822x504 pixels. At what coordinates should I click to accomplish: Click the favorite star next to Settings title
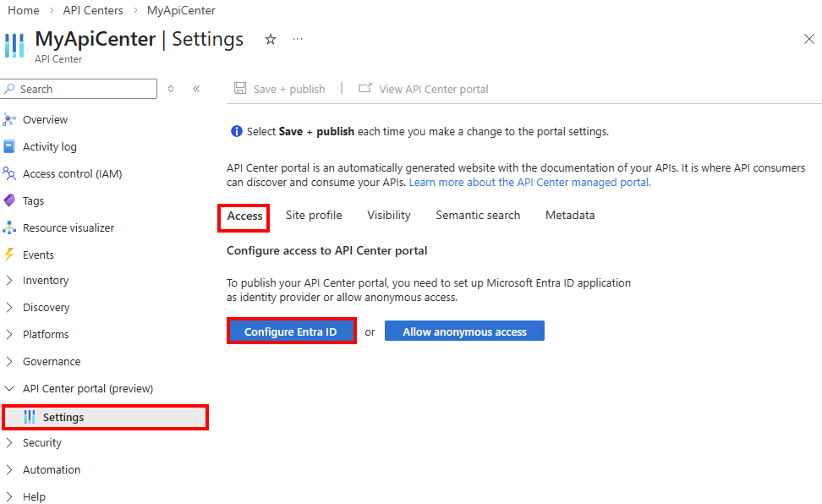coord(270,39)
